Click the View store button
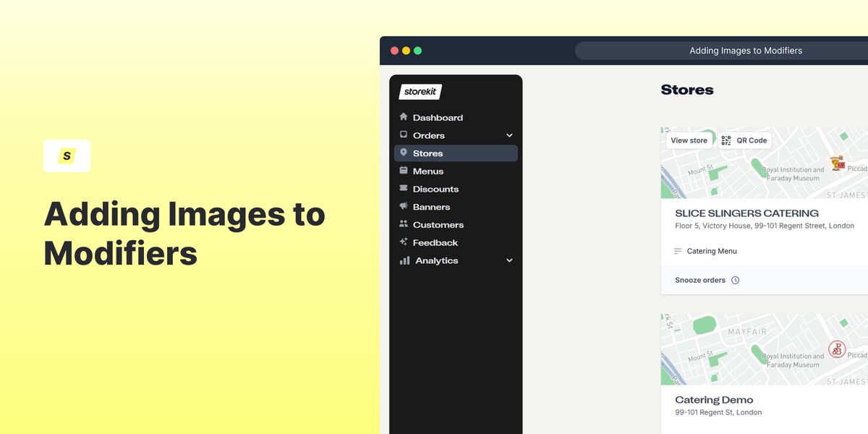Screen dimensions: 868x434 689,140
